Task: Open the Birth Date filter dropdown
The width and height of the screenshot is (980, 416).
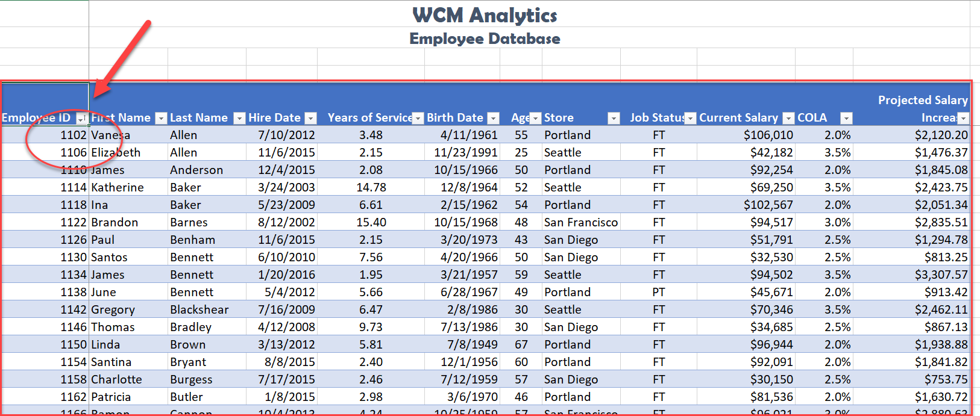Action: [493, 119]
